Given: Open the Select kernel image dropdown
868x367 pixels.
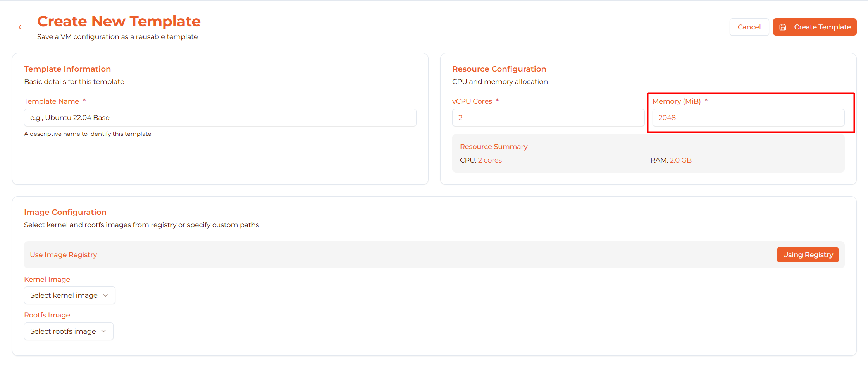Looking at the screenshot, I should pos(64,295).
